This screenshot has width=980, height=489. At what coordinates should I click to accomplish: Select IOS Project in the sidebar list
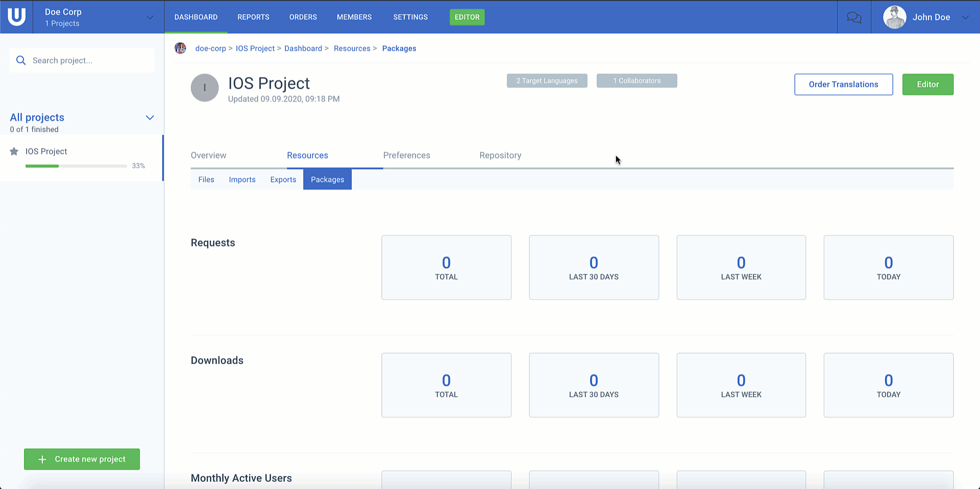pyautogui.click(x=82, y=158)
